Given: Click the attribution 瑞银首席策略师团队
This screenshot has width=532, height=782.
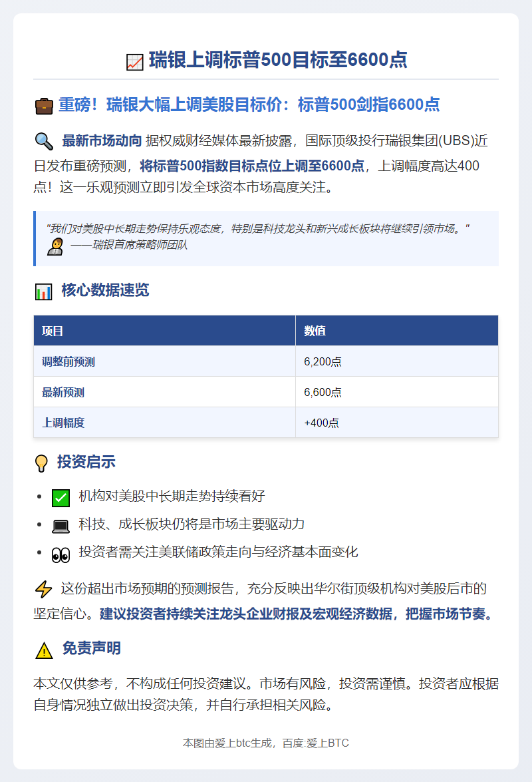Looking at the screenshot, I should (129, 244).
